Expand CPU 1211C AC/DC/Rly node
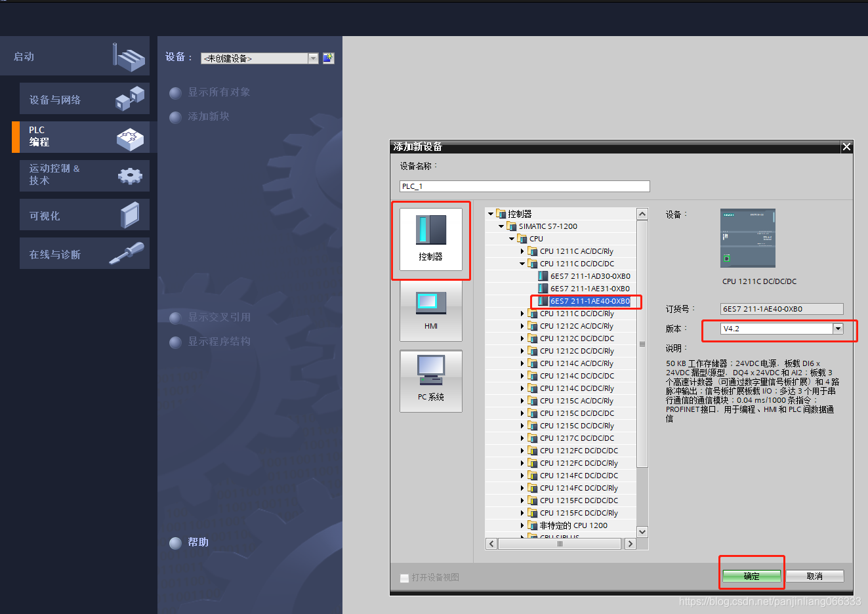 click(x=522, y=251)
